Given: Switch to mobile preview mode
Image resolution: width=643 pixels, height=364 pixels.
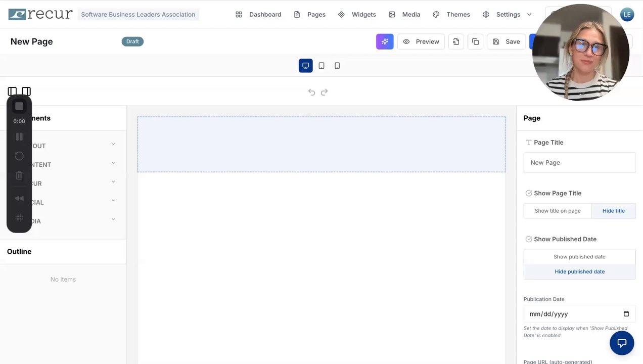Looking at the screenshot, I should [x=337, y=66].
